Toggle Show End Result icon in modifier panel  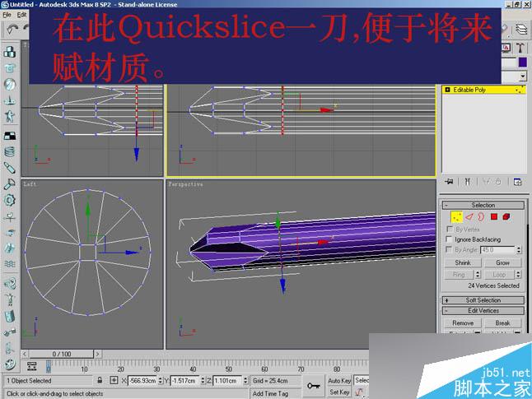coord(468,182)
